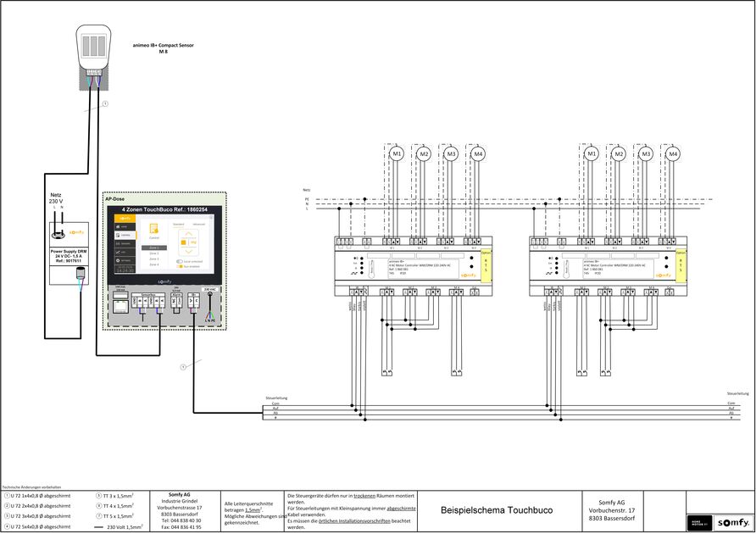
Task: Click the animeo IB+ Compact Sensor device image
Action: click(x=93, y=50)
